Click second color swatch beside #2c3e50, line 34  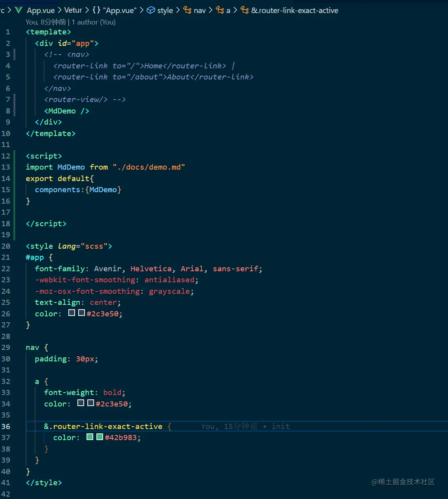(x=90, y=403)
